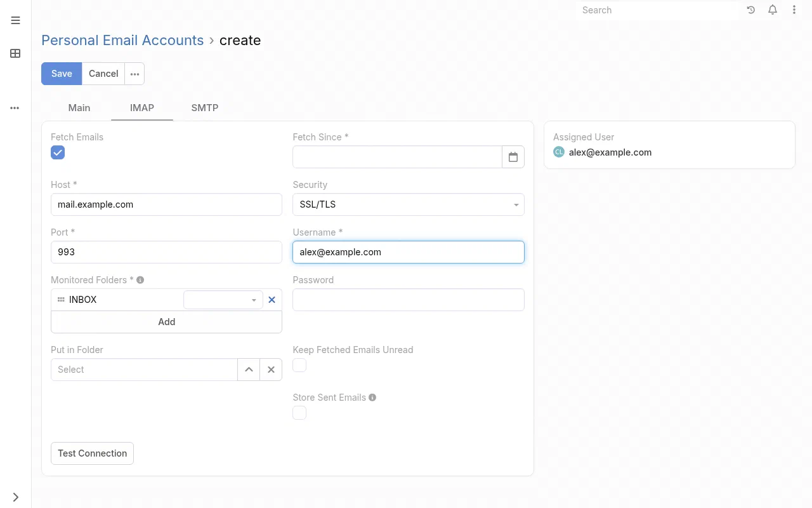Show the Store Sent Emails info icon
The image size is (812, 508).
click(372, 398)
